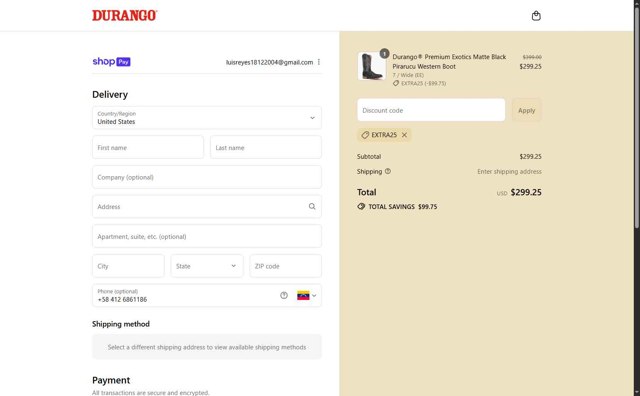Click the Shipping method heading
Viewport: 640px width, 396px height.
[121, 324]
